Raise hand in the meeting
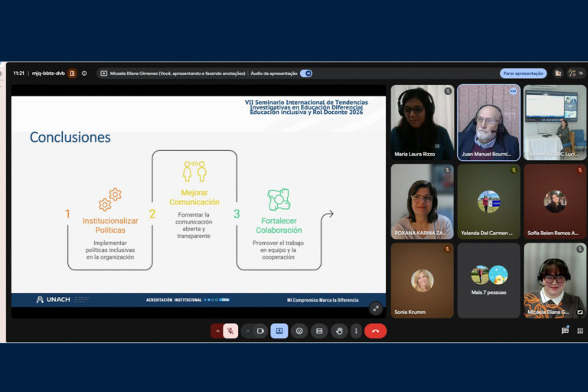This screenshot has width=588, height=392. [x=339, y=331]
